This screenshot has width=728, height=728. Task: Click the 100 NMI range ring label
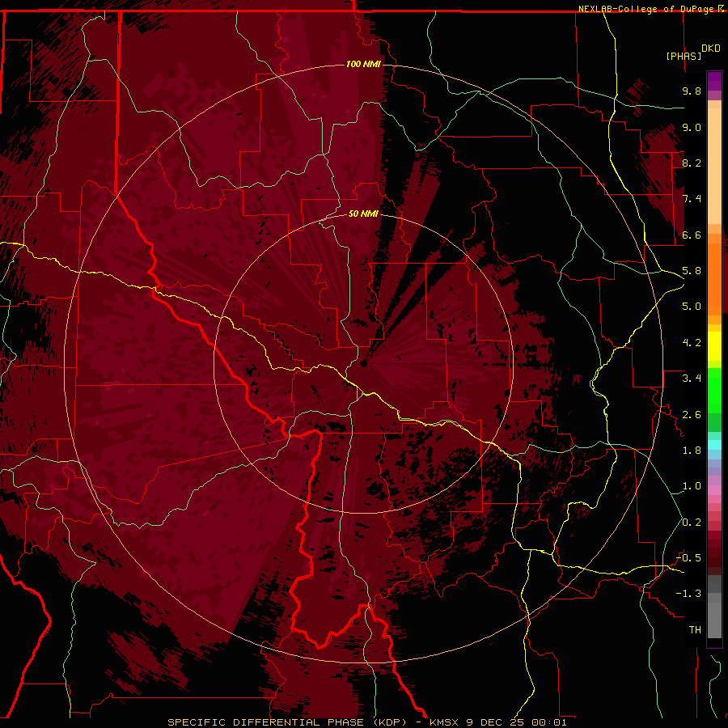[363, 64]
